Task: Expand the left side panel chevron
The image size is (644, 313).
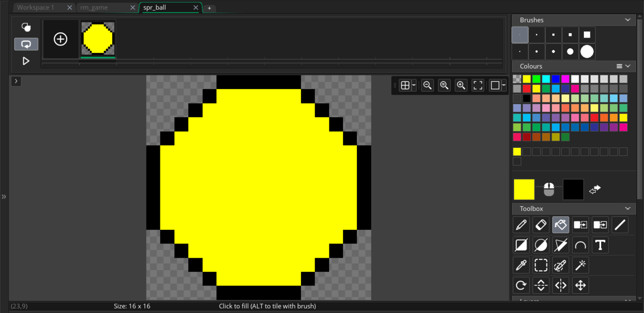Action: click(16, 81)
